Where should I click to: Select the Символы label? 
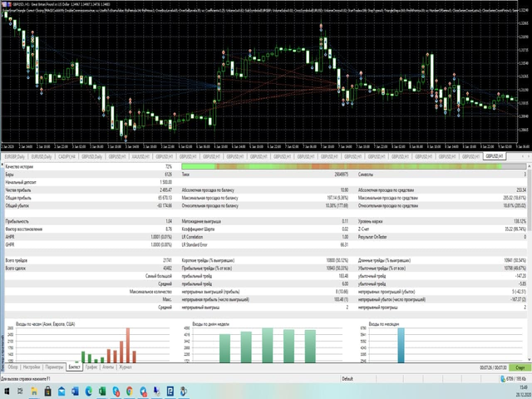[366, 175]
